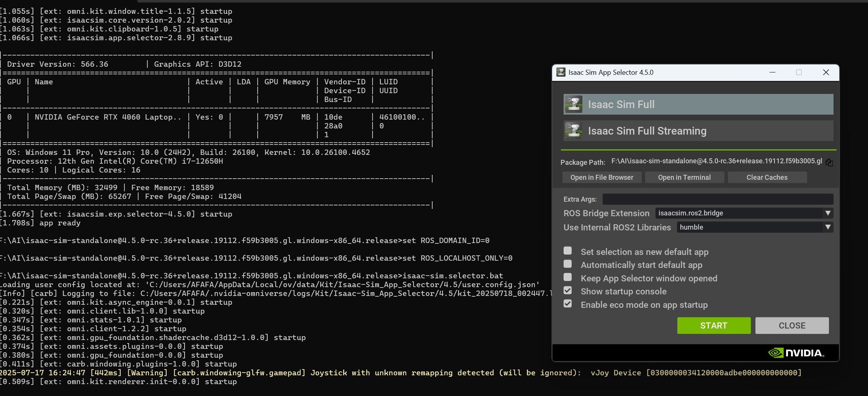Focus the Extra Args input field

718,199
